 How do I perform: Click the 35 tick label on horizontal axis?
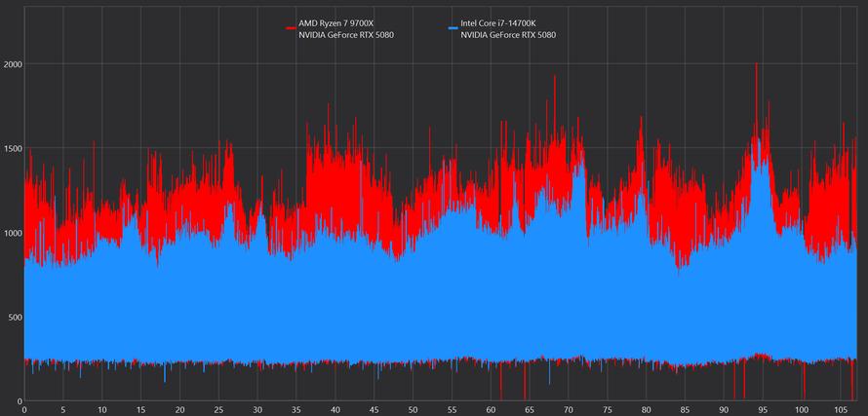point(296,410)
